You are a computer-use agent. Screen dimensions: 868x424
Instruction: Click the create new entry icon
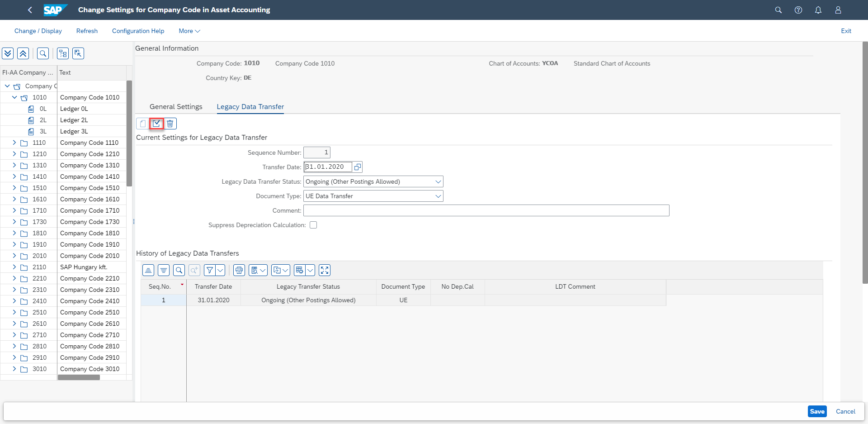click(x=143, y=124)
